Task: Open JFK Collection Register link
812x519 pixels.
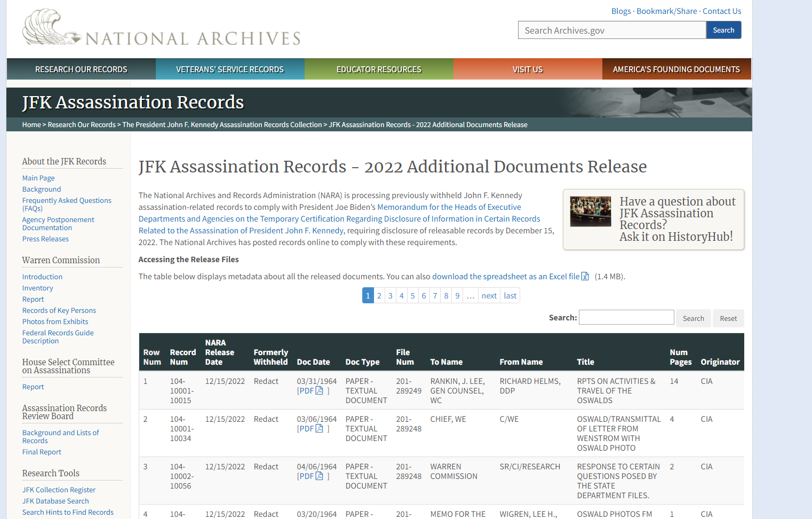Action: (59, 490)
